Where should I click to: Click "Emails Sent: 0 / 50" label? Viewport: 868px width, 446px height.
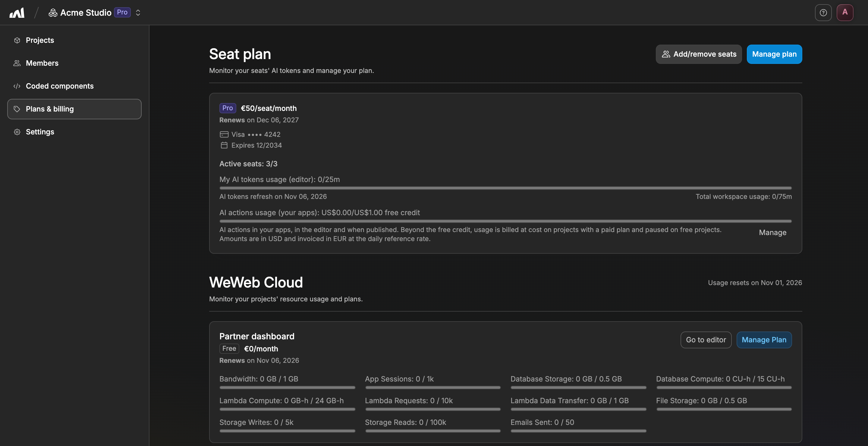(542, 422)
